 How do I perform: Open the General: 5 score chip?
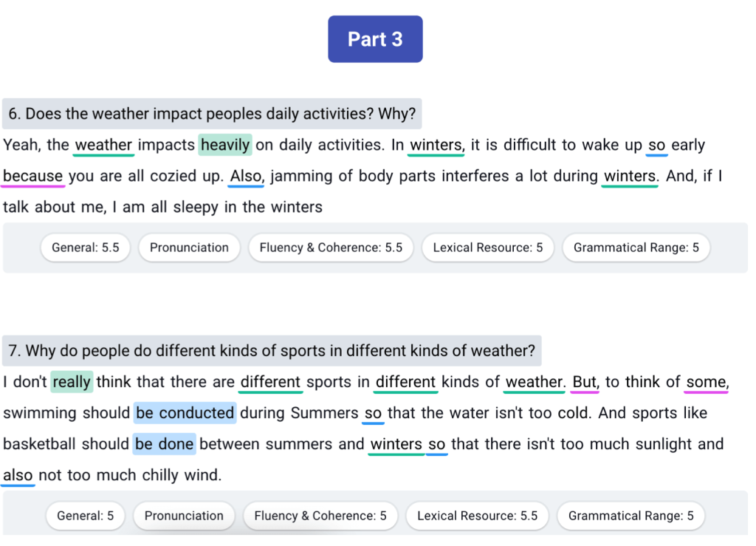(x=86, y=516)
